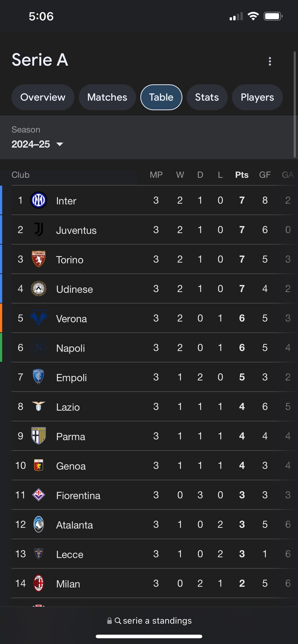Viewport: 298px width, 644px height.
Task: Tap the Milan club crest
Action: [x=39, y=583]
